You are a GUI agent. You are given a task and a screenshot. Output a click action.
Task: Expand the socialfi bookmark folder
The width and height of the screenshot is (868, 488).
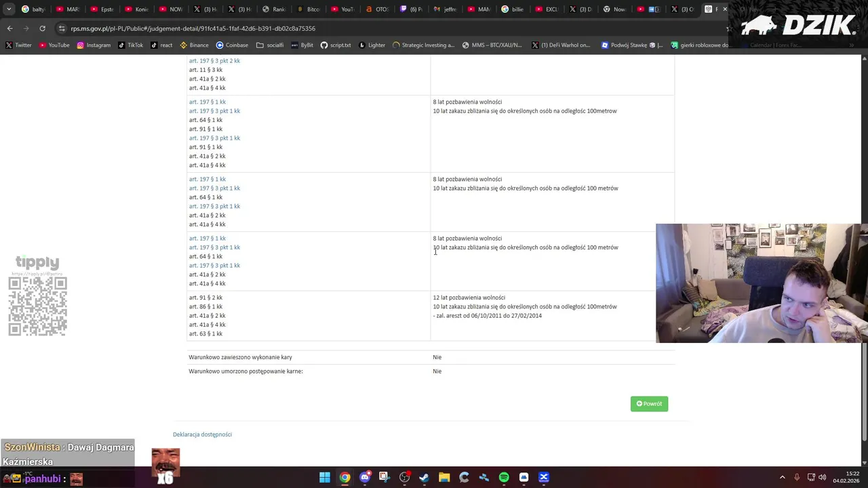pos(270,45)
